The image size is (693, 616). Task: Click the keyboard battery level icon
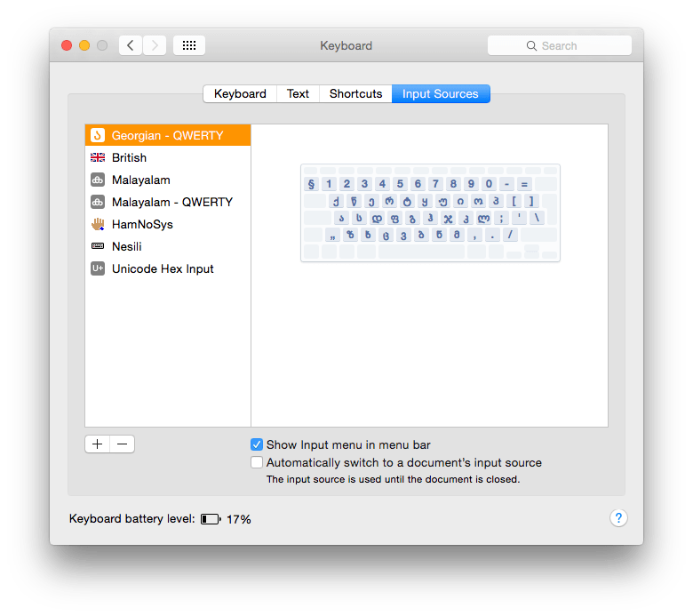point(211,519)
